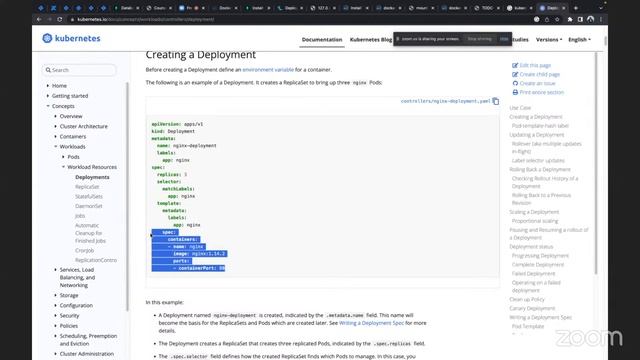This screenshot has width=640, height=360.
Task: Open CronJob sidebar entry
Action: tap(84, 250)
